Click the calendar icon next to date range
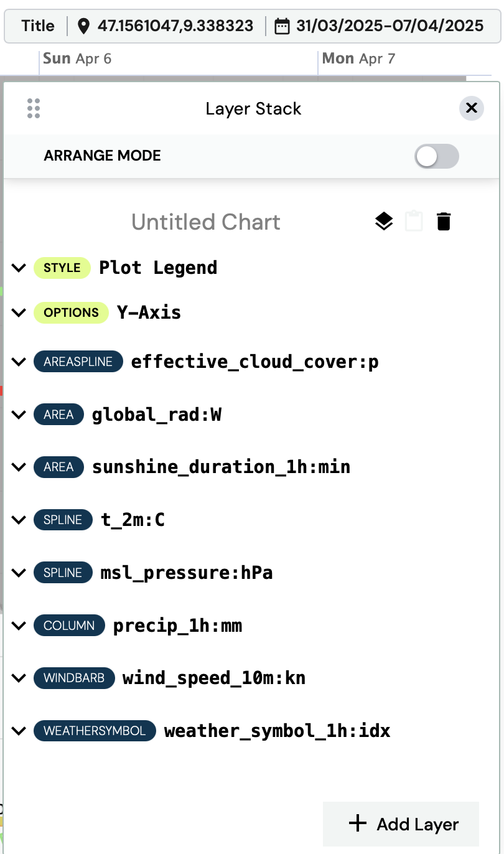The width and height of the screenshot is (504, 854). click(x=282, y=26)
